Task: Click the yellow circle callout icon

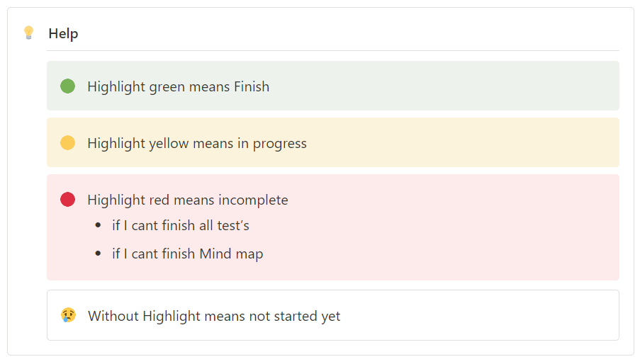Action: (68, 143)
